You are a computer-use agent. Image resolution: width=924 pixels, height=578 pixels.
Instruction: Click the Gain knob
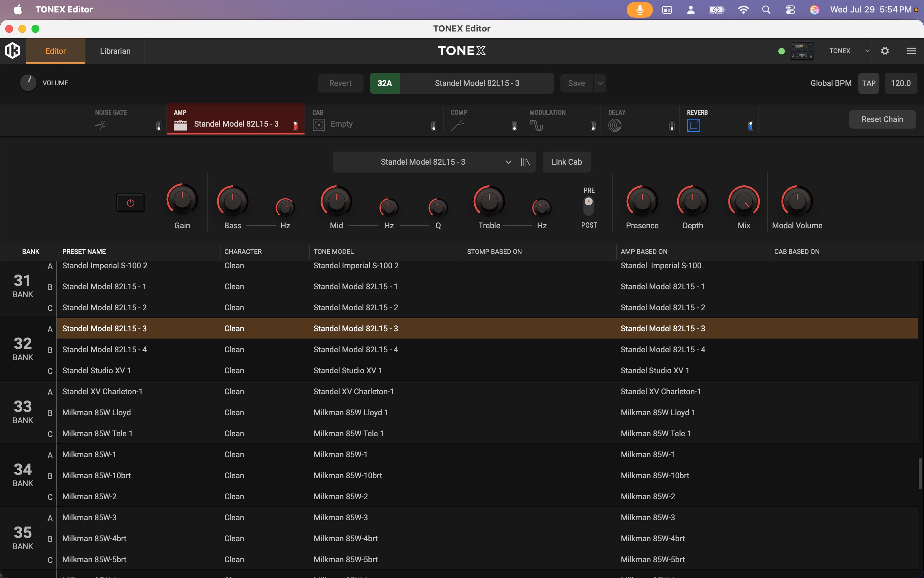(x=182, y=199)
